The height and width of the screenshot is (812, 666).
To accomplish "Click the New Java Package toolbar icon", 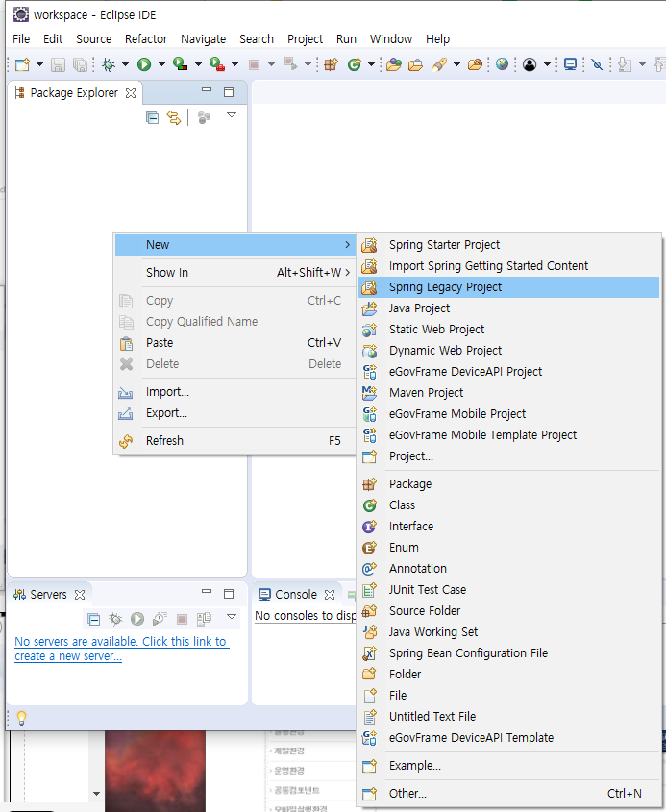I will 331,64.
